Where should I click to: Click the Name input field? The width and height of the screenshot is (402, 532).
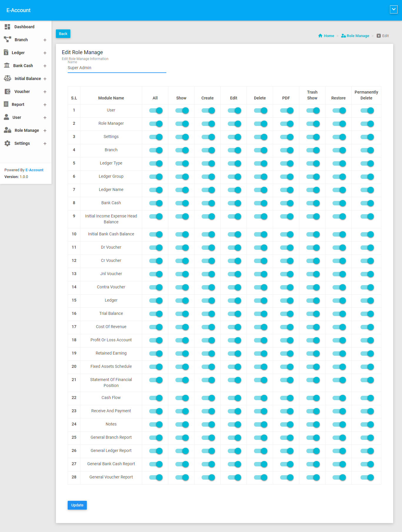[117, 68]
